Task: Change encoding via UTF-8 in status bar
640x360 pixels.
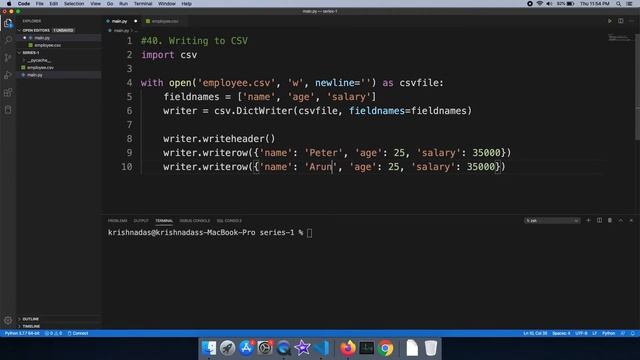Action: tap(581, 333)
